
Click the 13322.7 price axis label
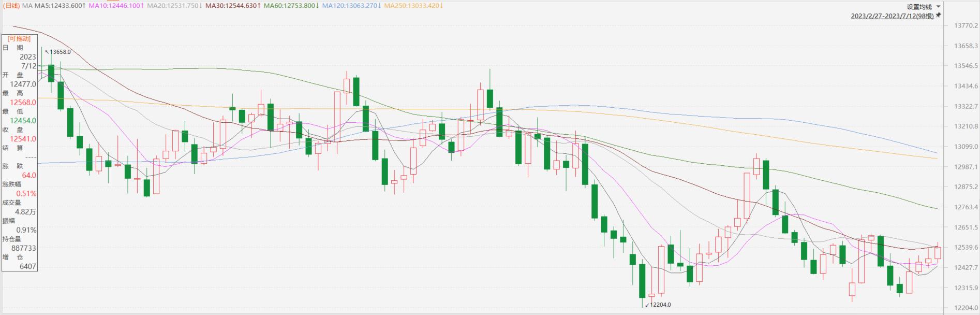point(966,106)
